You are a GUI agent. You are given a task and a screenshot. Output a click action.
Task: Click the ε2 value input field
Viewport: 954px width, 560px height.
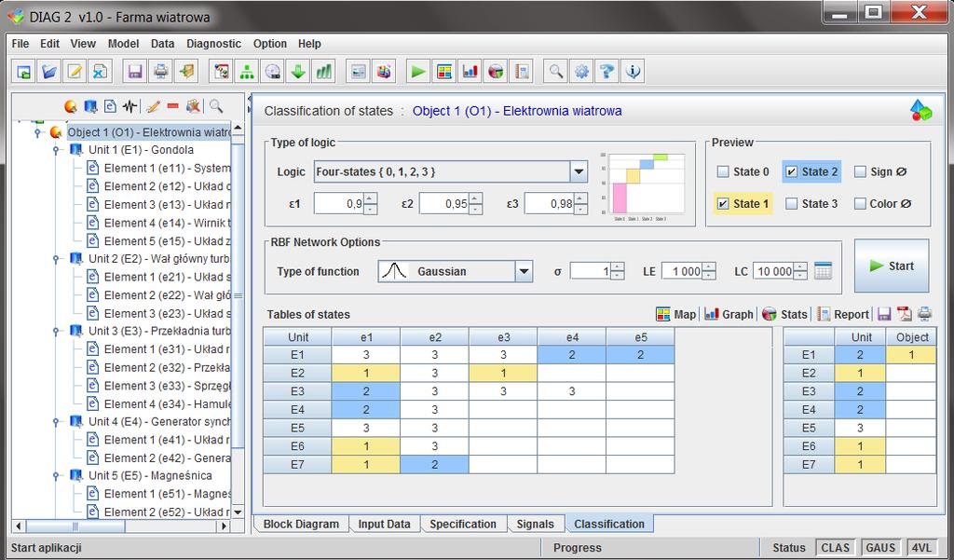[444, 203]
